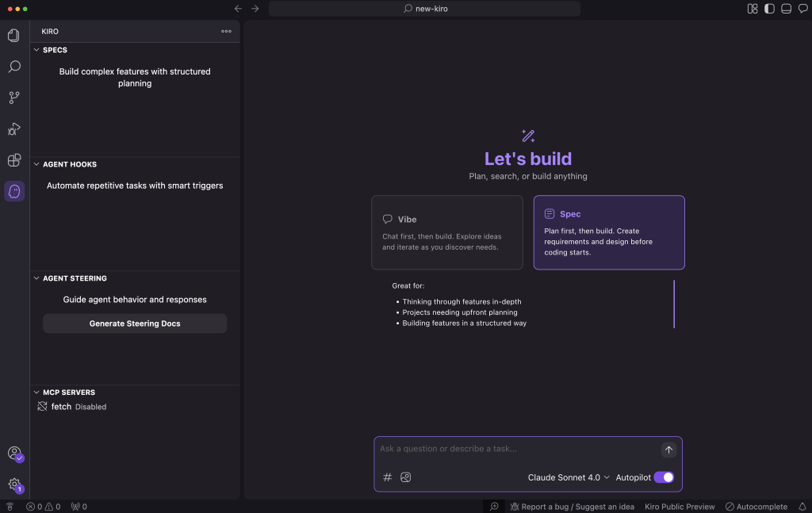This screenshot has width=812, height=513.
Task: Select the Vibe mode card
Action: (x=447, y=232)
